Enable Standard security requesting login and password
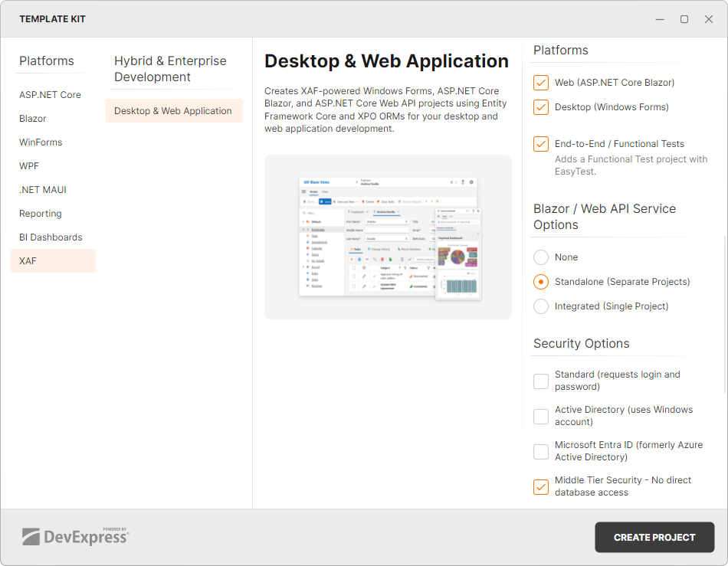This screenshot has height=566, width=728. [x=540, y=381]
